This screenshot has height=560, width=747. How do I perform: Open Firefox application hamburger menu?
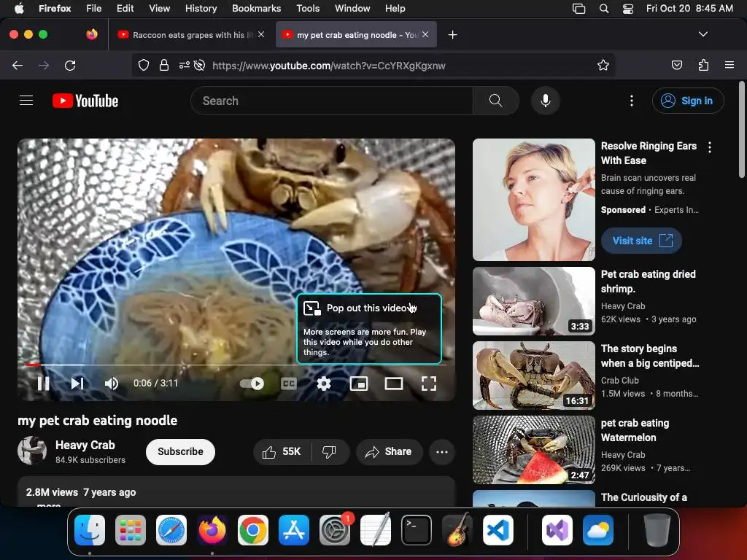[729, 65]
